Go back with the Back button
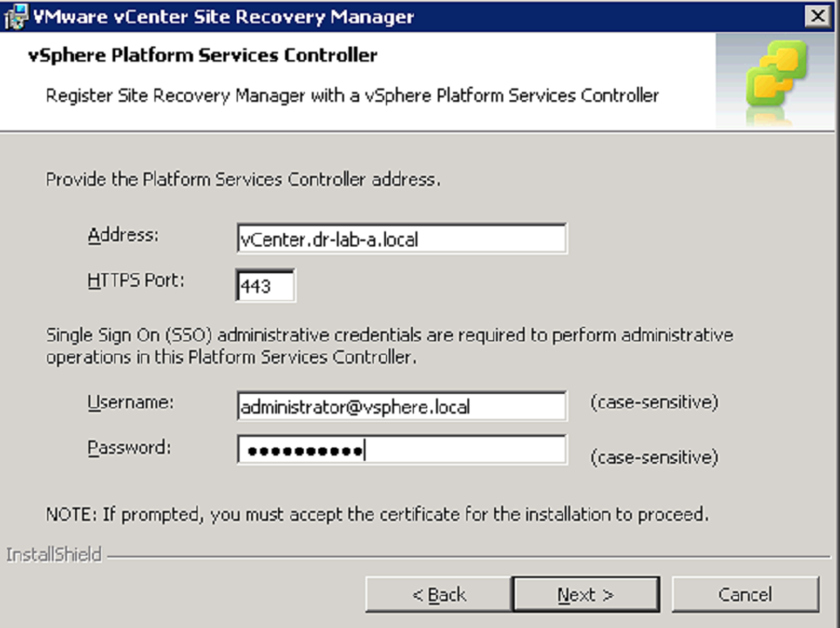The height and width of the screenshot is (628, 840). pos(439,594)
